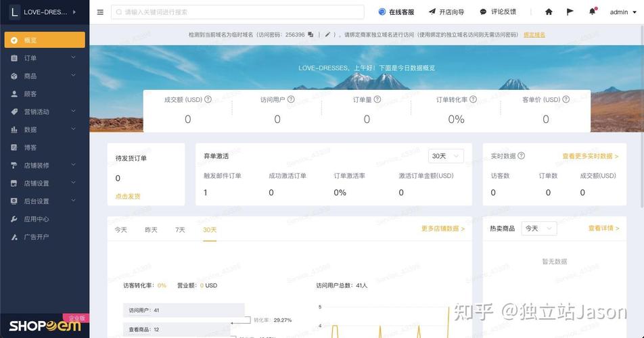The image size is (644, 338).
Task: Click the 店铺设置 store icon
Action: tap(14, 183)
